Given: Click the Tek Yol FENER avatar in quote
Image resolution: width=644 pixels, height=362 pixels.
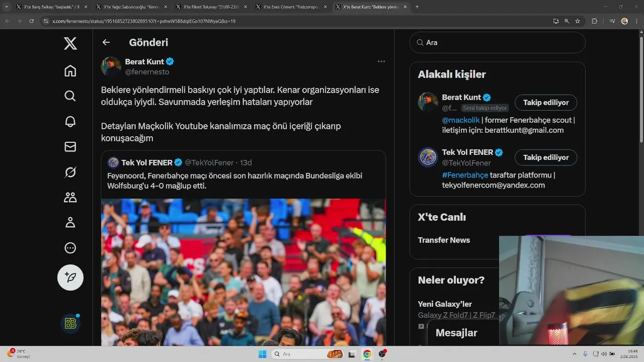Looking at the screenshot, I should 113,162.
